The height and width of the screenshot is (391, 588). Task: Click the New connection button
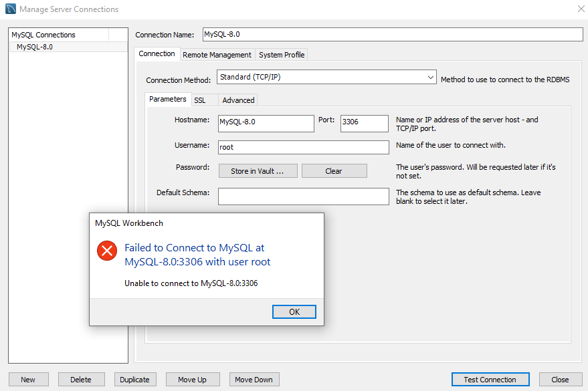(x=28, y=380)
